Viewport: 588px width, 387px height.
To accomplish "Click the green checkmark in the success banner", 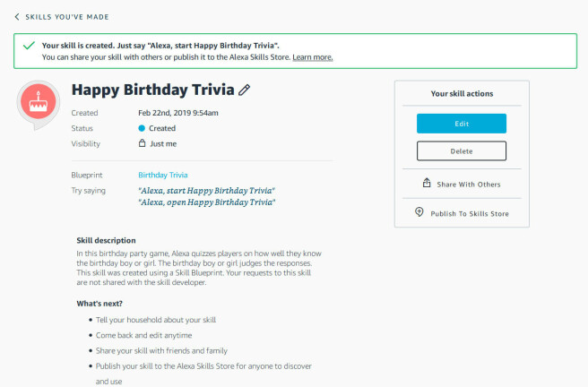I will click(x=29, y=46).
